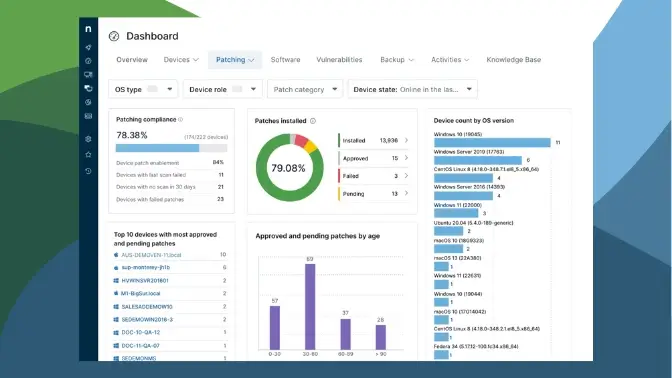
Task: Click the Apple icon beside AUS-DEMOVEN-11.local
Action: (x=116, y=255)
